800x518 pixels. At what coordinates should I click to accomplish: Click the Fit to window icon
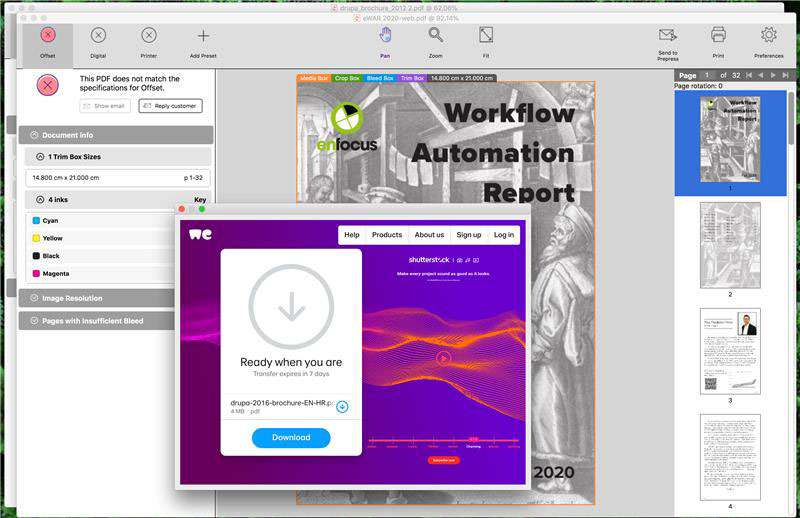pyautogui.click(x=486, y=35)
